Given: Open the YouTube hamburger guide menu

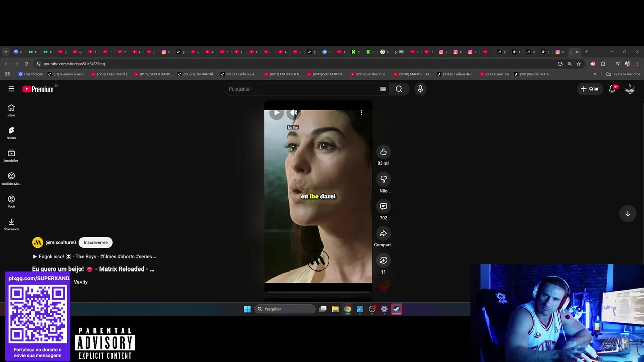Looking at the screenshot, I should (11, 89).
